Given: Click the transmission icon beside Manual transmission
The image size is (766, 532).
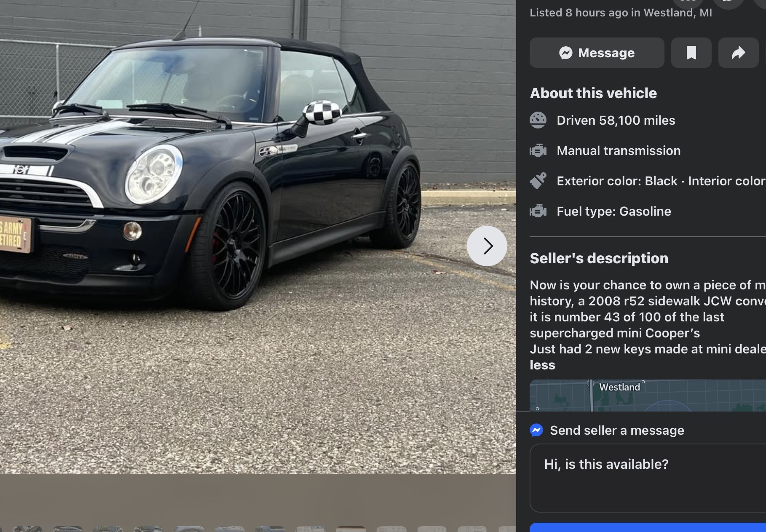Looking at the screenshot, I should click(538, 150).
